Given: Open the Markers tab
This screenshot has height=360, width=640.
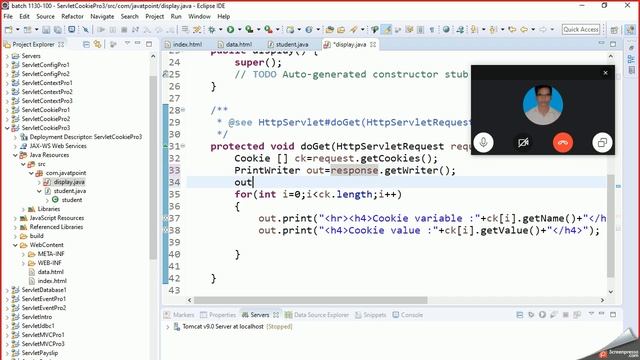Looking at the screenshot, I should [179, 315].
